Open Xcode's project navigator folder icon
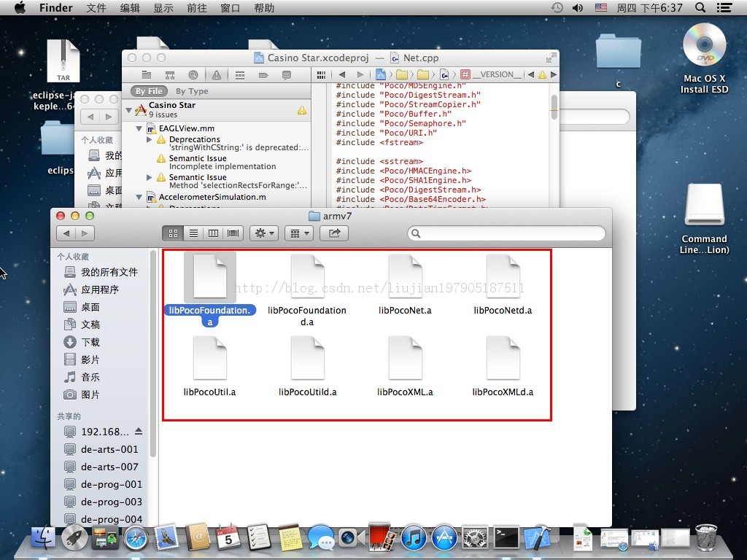The height and width of the screenshot is (560, 747). (x=146, y=75)
